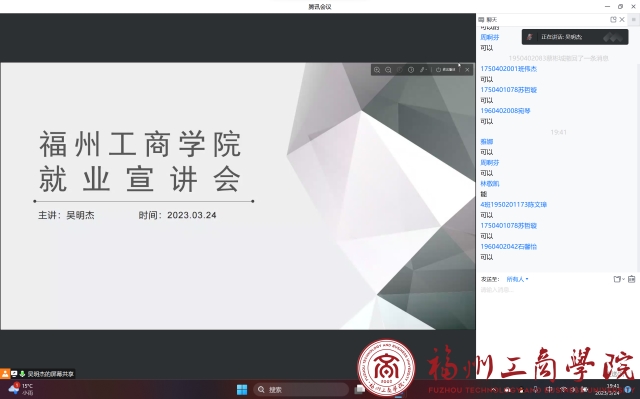
Task: Click sender name 1750402001班伟杰
Action: pyautogui.click(x=509, y=69)
